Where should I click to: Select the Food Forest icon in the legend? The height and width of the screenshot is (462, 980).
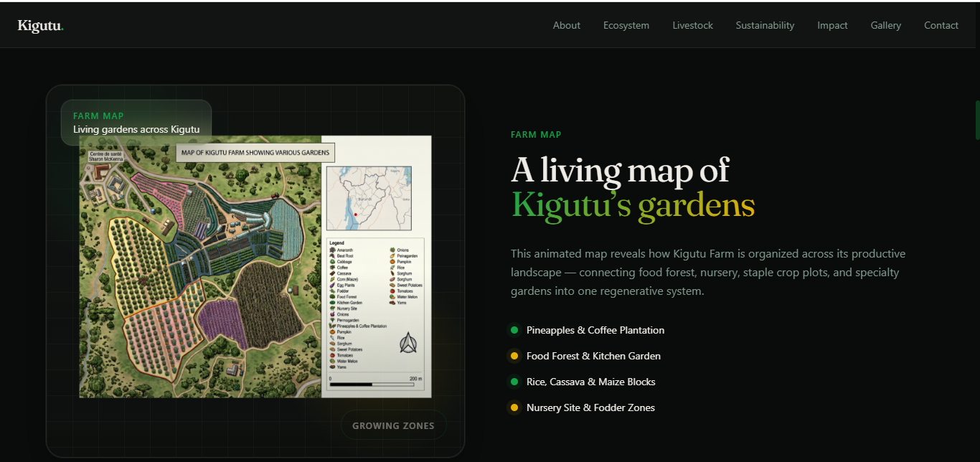point(331,297)
